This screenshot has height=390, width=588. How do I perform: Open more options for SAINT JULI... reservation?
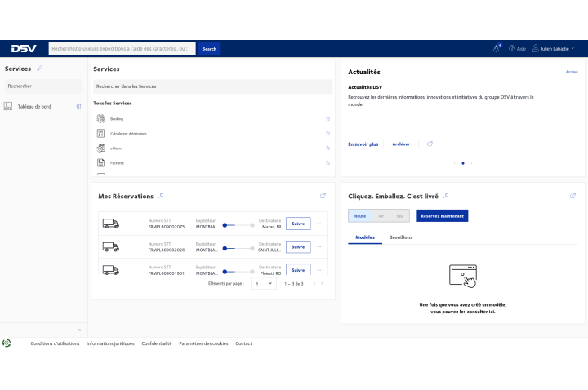(x=319, y=247)
